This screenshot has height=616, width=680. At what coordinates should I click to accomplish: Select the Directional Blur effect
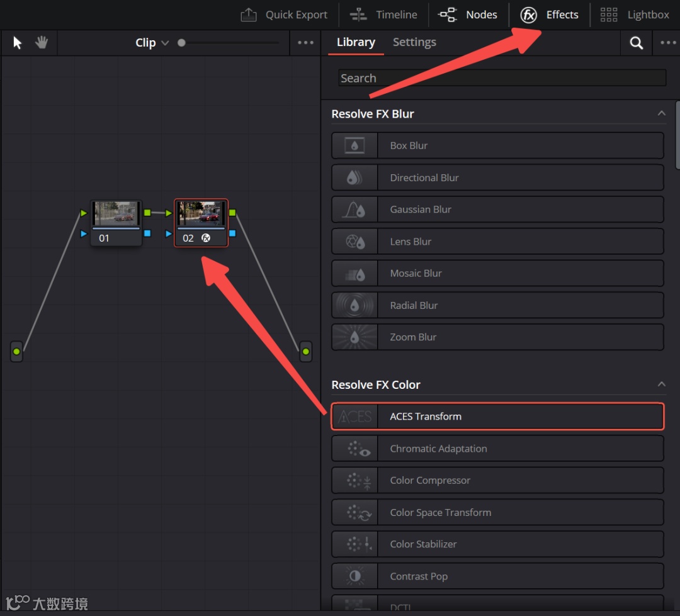(x=497, y=177)
